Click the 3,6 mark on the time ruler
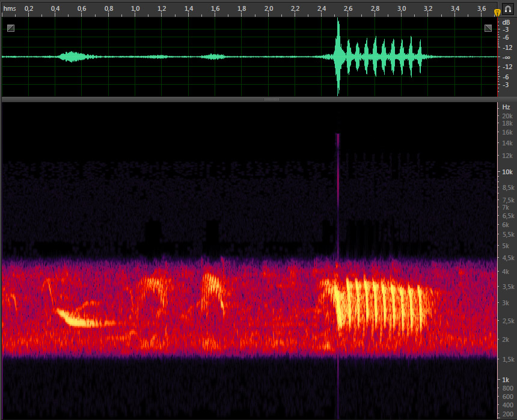 pos(482,8)
